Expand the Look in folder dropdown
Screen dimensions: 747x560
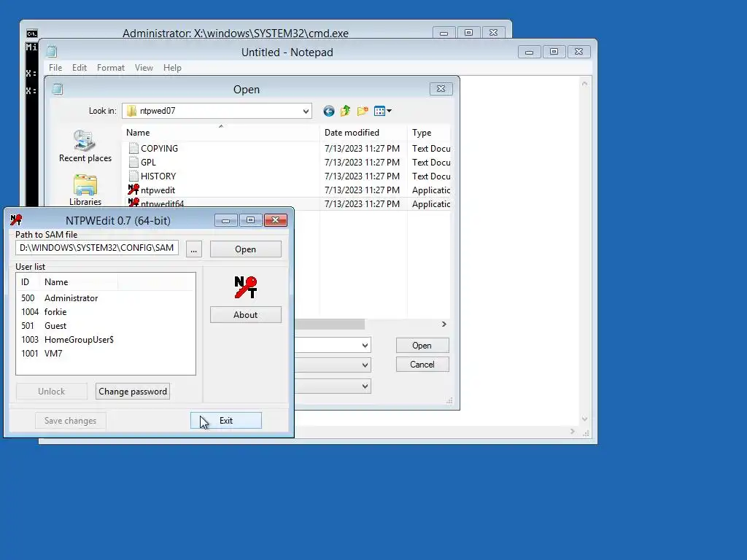pos(306,112)
